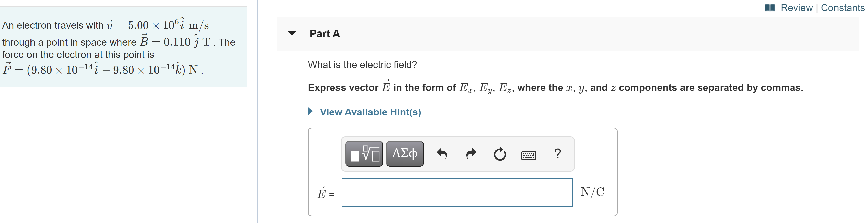Click the Part A header
Image resolution: width=868 pixels, height=223 pixels.
coord(324,34)
